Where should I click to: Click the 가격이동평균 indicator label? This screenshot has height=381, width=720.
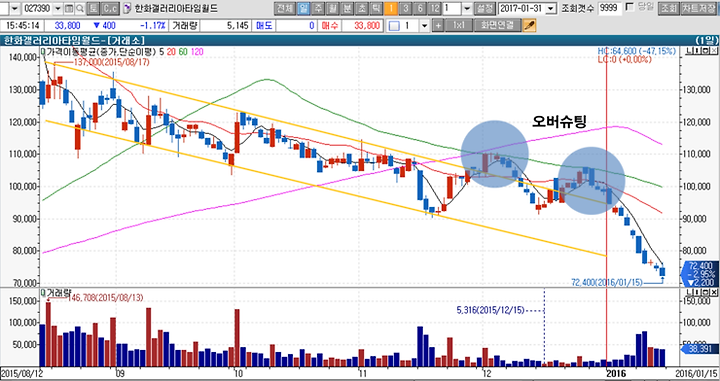click(x=102, y=51)
